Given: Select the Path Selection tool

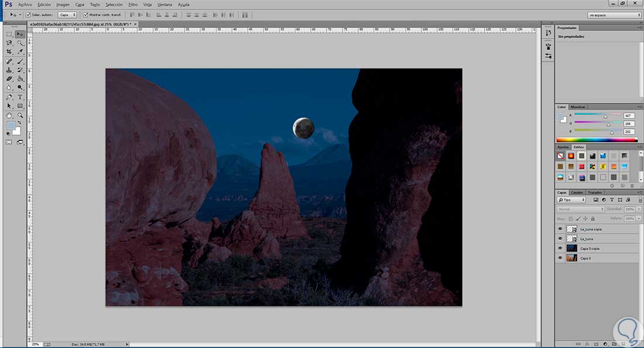Looking at the screenshot, I should tap(9, 106).
